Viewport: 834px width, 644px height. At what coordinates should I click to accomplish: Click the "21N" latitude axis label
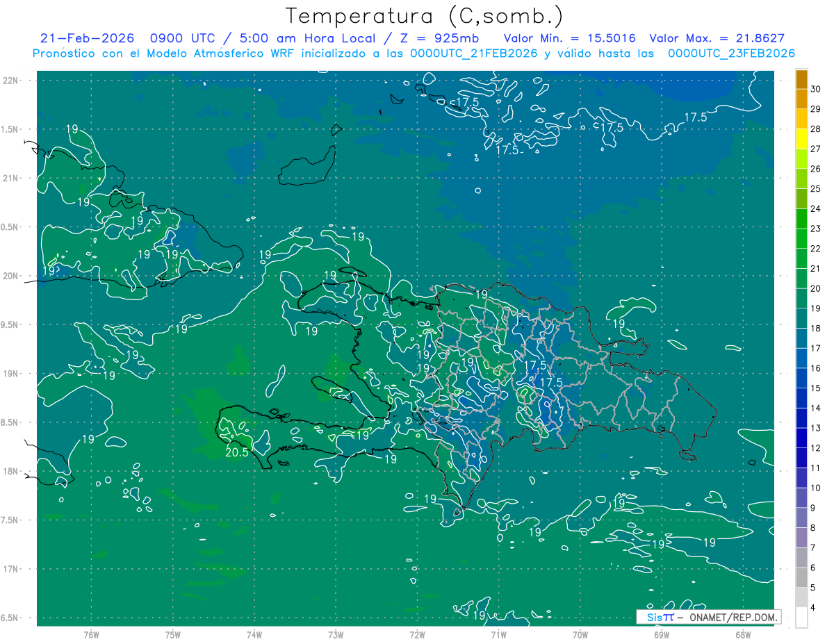10,178
